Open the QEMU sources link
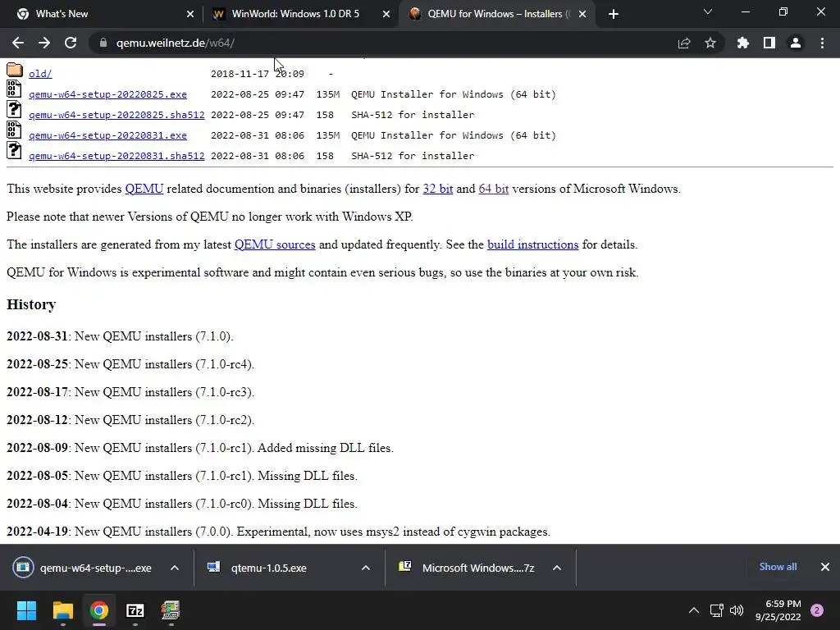The width and height of the screenshot is (840, 630). pos(275,244)
